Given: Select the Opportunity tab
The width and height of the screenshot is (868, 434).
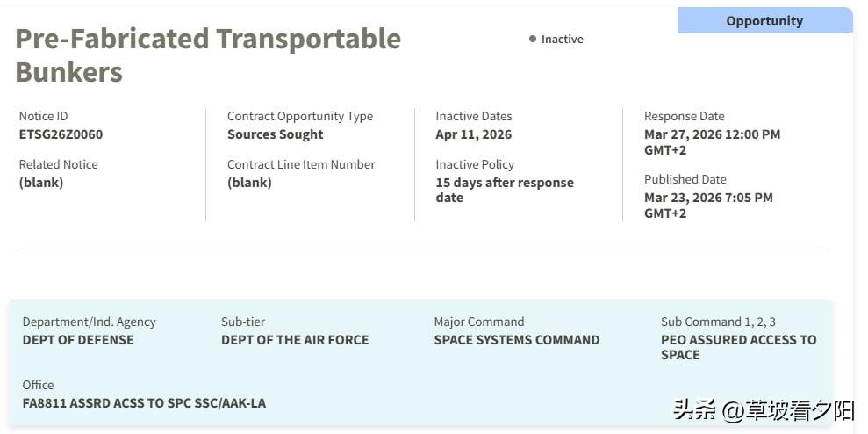Looking at the screenshot, I should coord(764,21).
